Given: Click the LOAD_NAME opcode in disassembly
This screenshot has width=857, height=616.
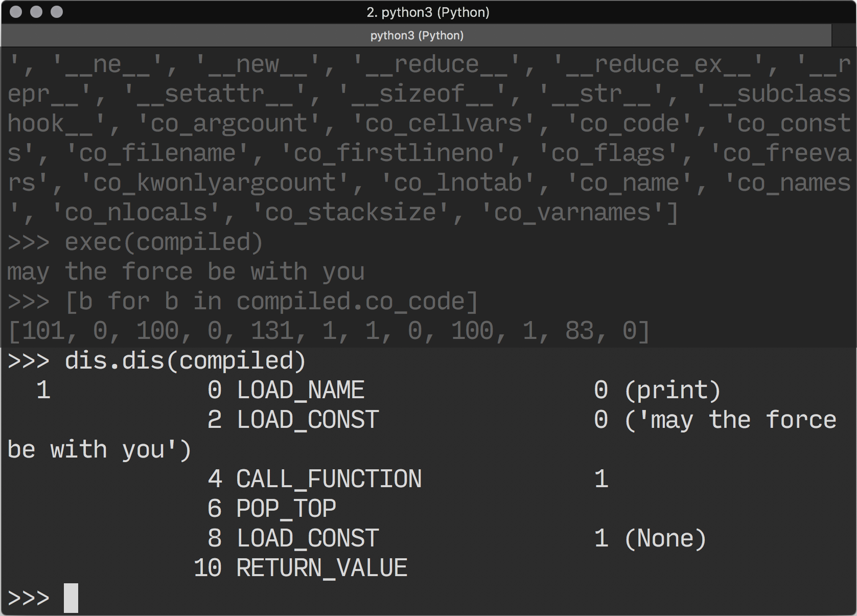Looking at the screenshot, I should [x=300, y=390].
